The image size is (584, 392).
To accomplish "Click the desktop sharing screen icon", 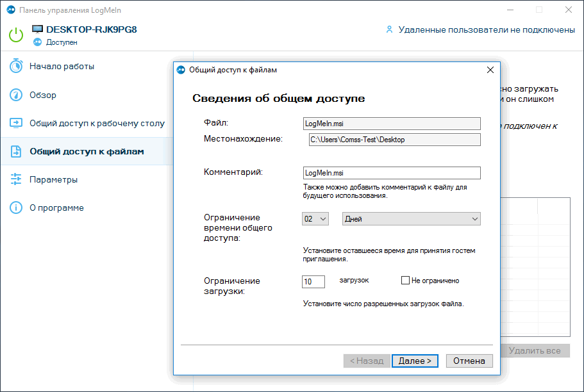I will pyautogui.click(x=16, y=123).
